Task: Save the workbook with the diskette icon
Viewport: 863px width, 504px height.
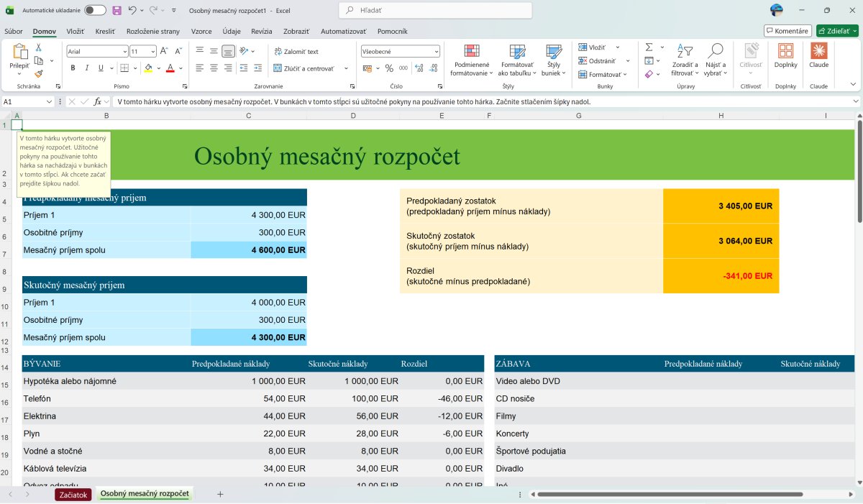Action: click(x=117, y=11)
